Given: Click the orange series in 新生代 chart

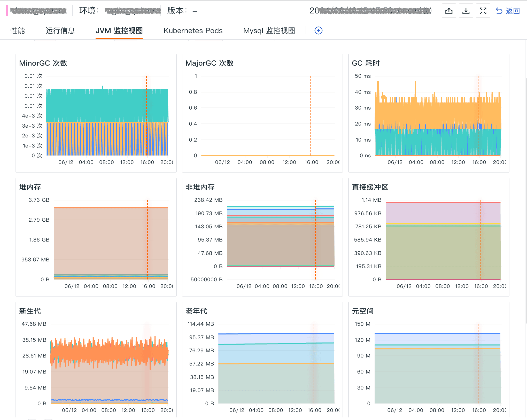Looking at the screenshot, I should click(109, 353).
